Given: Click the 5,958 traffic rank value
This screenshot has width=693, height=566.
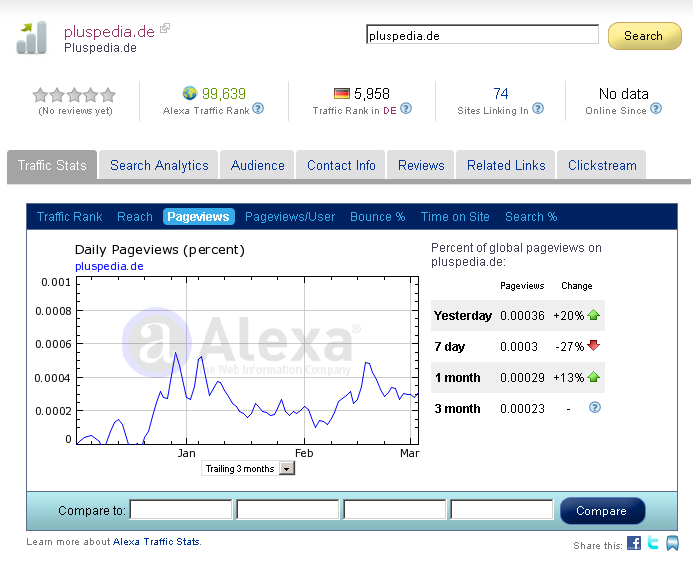Looking at the screenshot, I should click(372, 94).
